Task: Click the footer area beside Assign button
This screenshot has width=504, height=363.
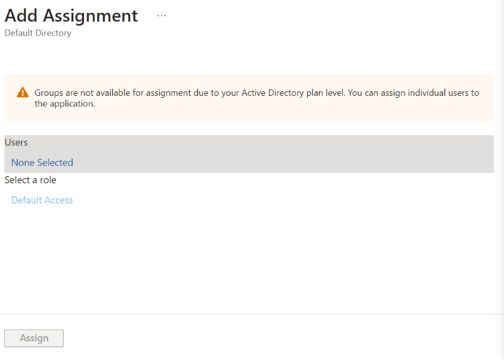Action: (283, 338)
